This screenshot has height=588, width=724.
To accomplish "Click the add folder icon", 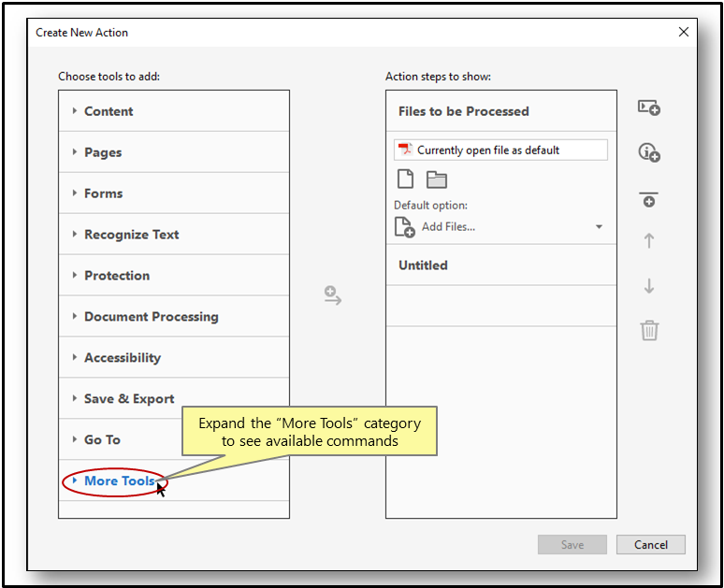I will (437, 180).
